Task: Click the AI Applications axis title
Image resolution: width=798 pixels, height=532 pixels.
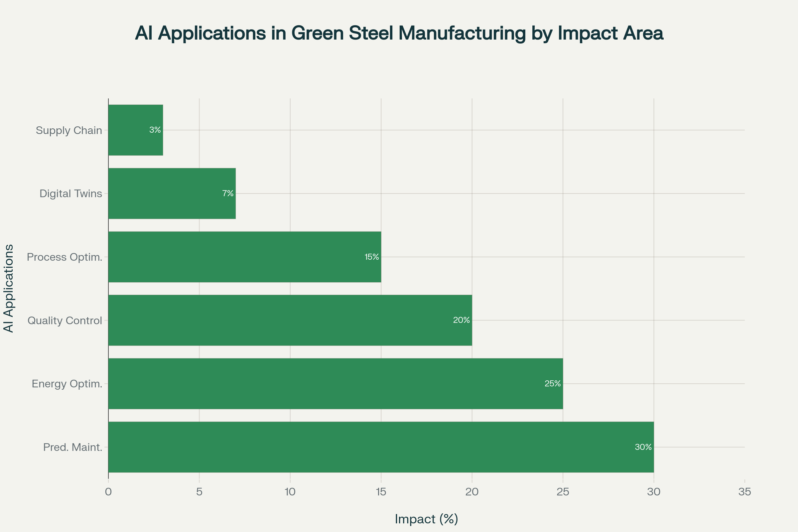Action: (x=9, y=288)
